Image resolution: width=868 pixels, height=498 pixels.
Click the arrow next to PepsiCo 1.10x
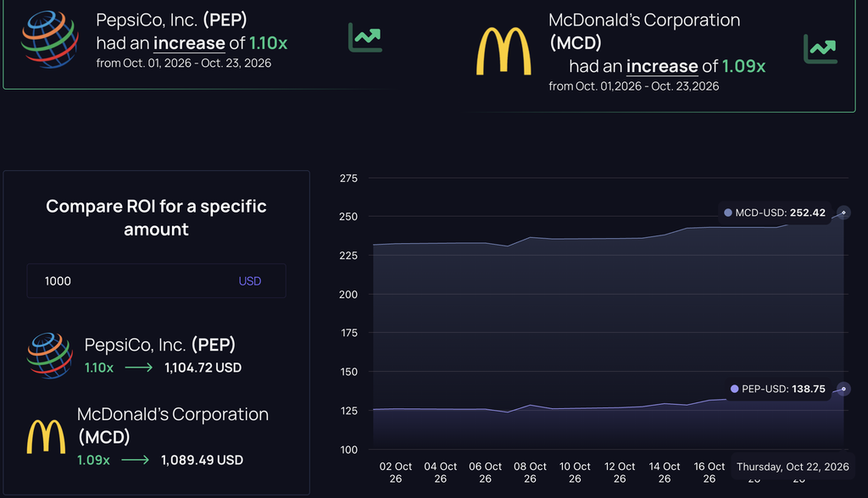click(138, 368)
